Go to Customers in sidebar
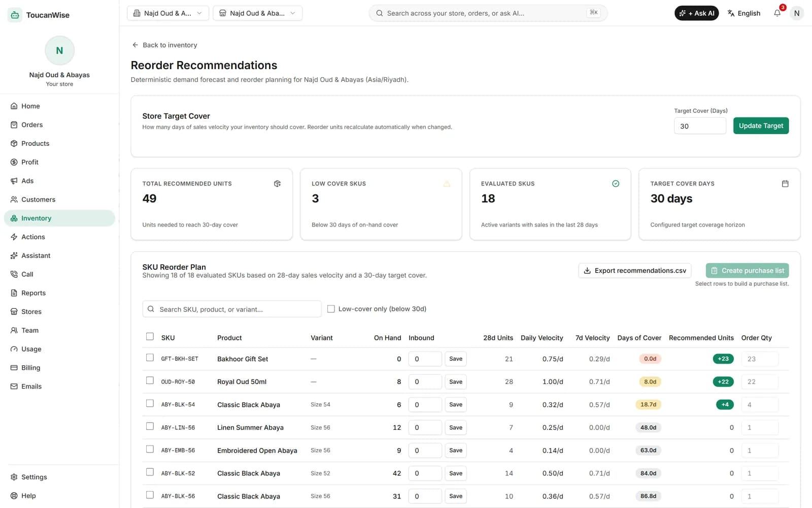Viewport: 812px width, 508px height. point(60,200)
